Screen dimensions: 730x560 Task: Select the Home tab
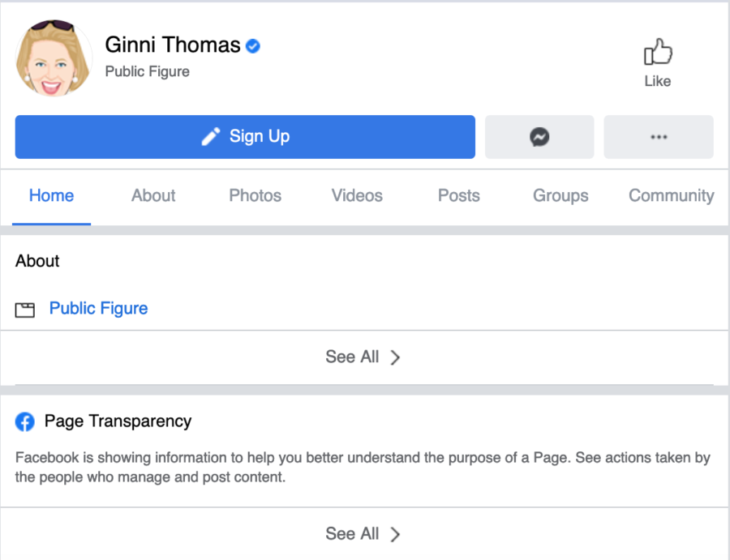point(51,195)
